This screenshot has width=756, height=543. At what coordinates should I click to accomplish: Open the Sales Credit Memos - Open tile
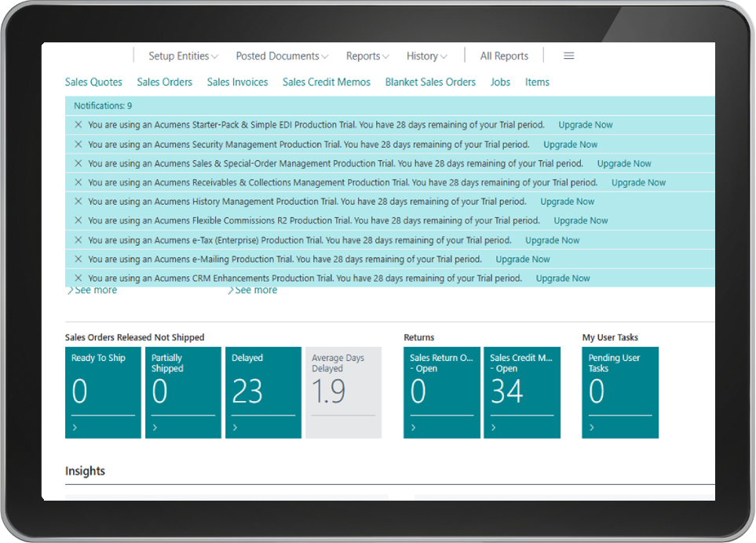point(522,392)
